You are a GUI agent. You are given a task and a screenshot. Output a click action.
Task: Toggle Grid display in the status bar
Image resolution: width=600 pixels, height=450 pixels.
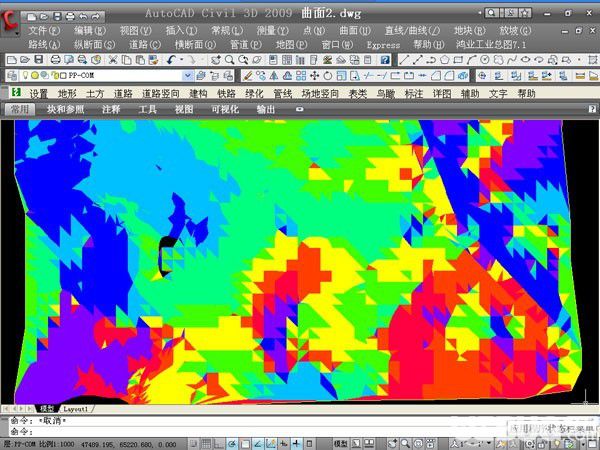(x=206, y=443)
